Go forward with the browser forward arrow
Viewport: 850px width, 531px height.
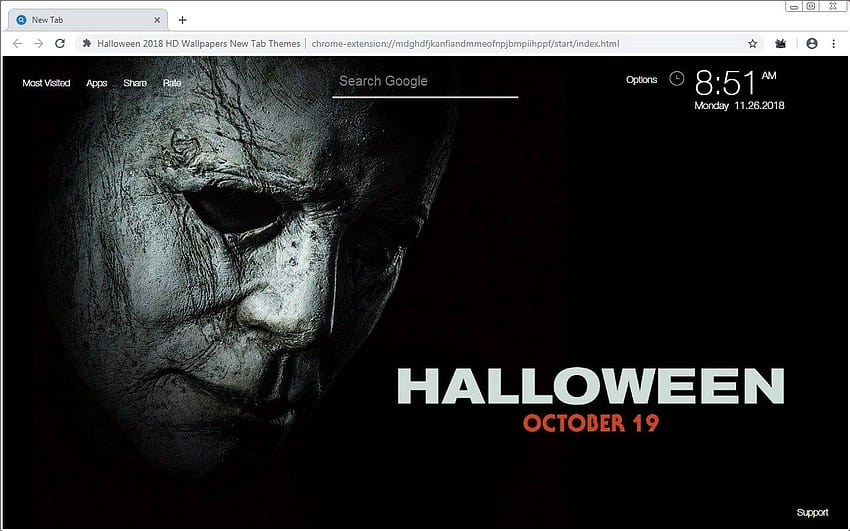pyautogui.click(x=38, y=43)
